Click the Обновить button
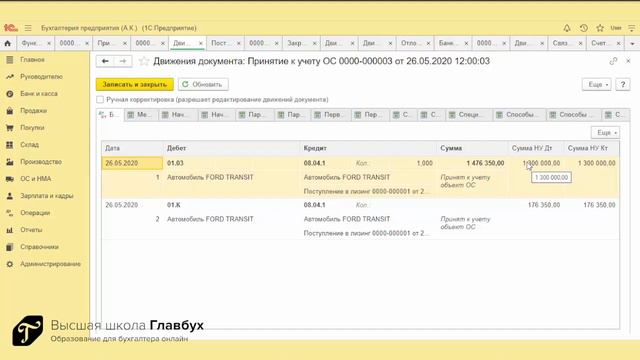The height and width of the screenshot is (360, 640). [x=203, y=84]
